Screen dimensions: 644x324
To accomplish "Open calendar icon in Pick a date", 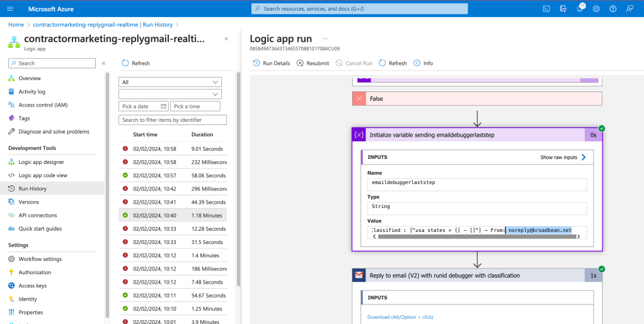I will 163,106.
